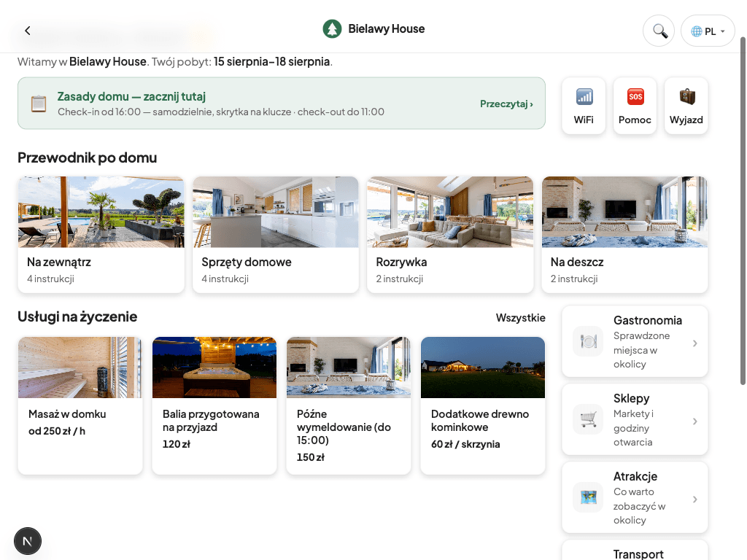Click the Przewodnik po domu heading
The width and height of the screenshot is (747, 560).
click(88, 157)
